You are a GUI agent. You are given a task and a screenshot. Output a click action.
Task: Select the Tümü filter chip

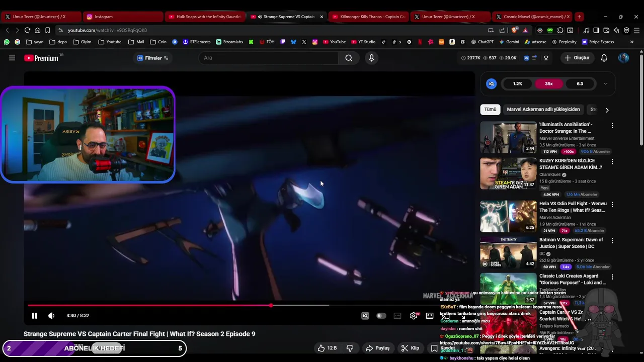[490, 109]
